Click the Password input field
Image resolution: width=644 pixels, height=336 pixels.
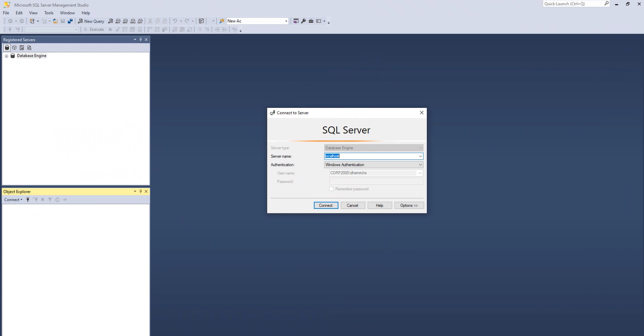pyautogui.click(x=376, y=181)
